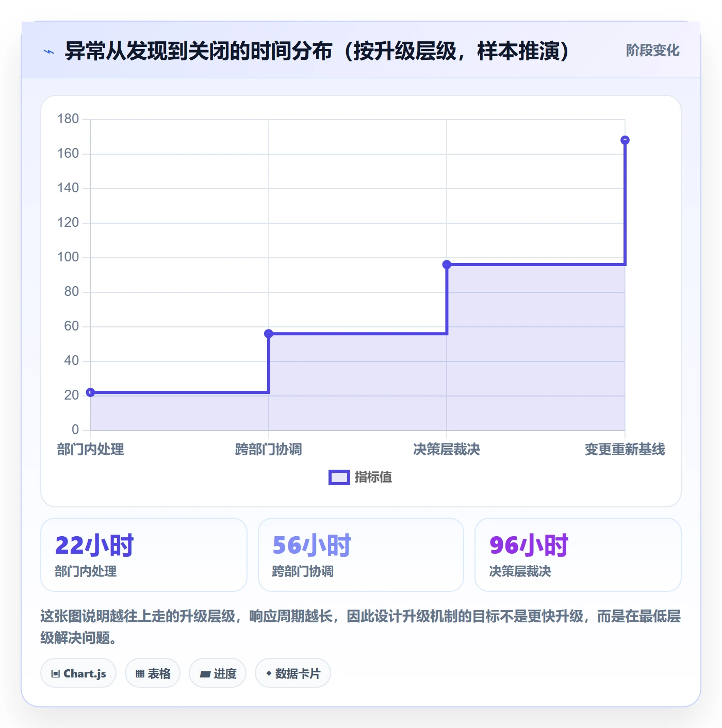Viewport: 722px width, 728px height.
Task: Click the 指标值 legend label
Action: coord(373,477)
